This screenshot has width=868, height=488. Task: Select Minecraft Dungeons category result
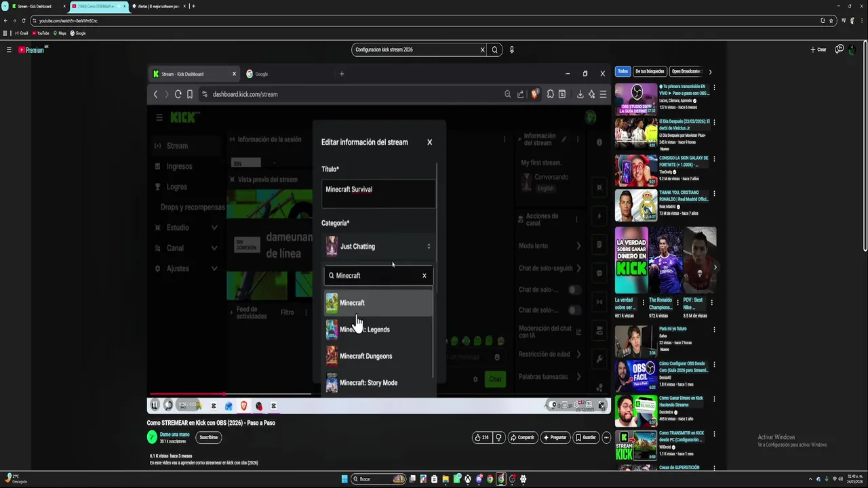[x=378, y=356]
